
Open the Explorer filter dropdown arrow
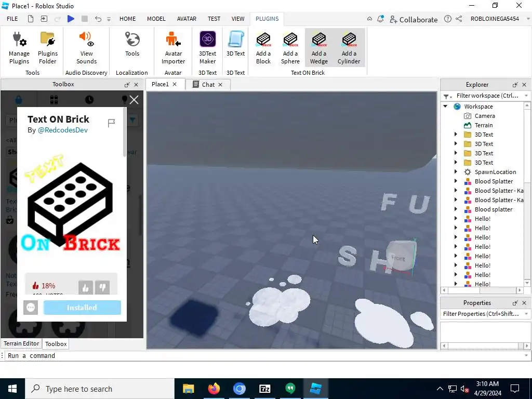tap(526, 96)
